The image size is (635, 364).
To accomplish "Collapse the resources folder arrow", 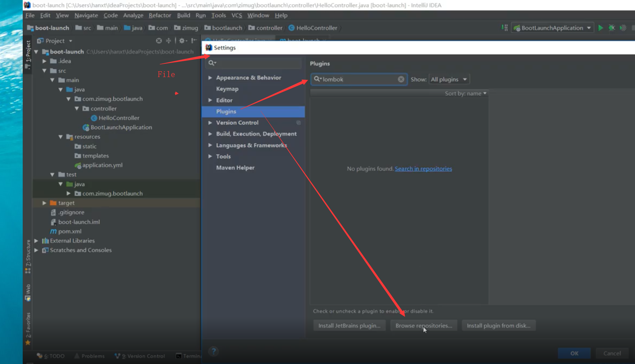I will pos(61,137).
